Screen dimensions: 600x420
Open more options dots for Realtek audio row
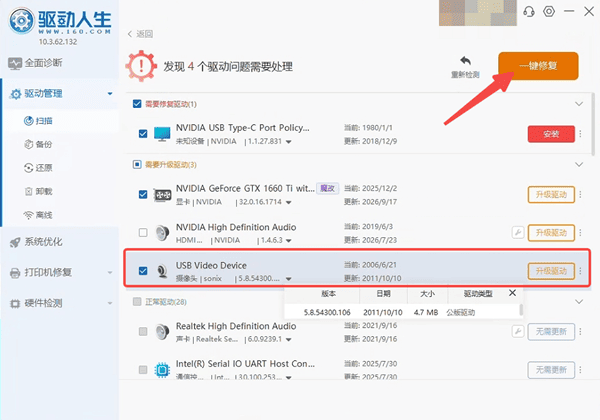pyautogui.click(x=580, y=332)
